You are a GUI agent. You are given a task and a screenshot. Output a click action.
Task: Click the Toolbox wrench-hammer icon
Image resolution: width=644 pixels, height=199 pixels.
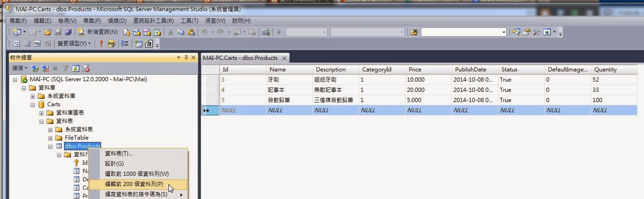537,32
